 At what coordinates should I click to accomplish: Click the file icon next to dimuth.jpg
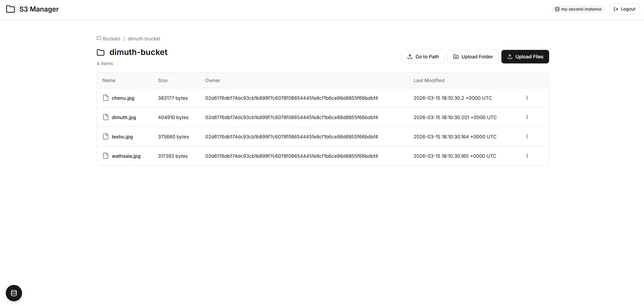[x=105, y=117]
